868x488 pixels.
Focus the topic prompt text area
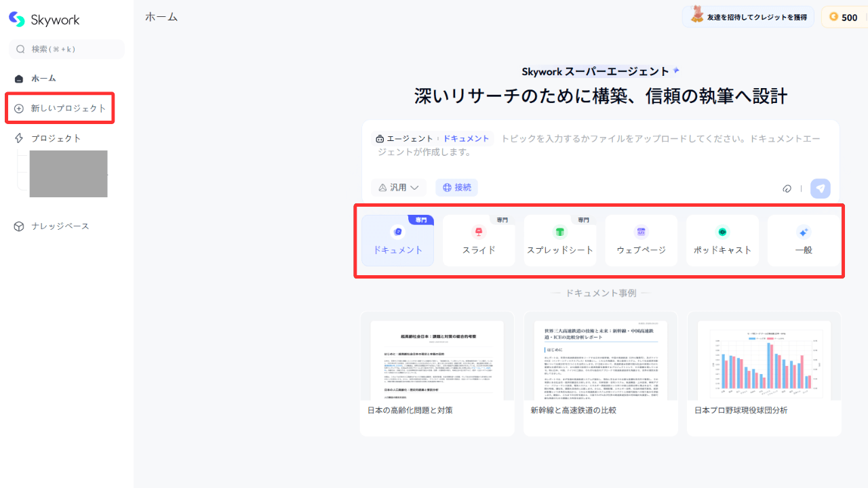coord(601,145)
